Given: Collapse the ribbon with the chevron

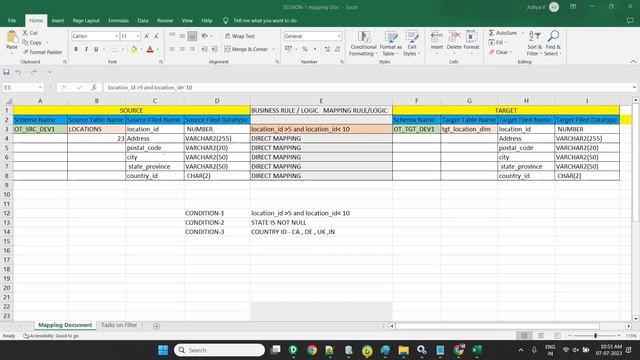Looking at the screenshot, I should tap(633, 62).
